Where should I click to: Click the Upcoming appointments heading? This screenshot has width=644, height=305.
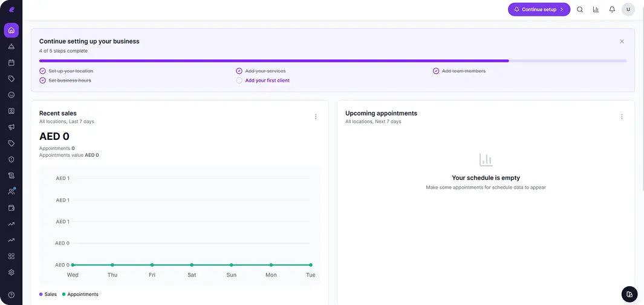point(381,113)
